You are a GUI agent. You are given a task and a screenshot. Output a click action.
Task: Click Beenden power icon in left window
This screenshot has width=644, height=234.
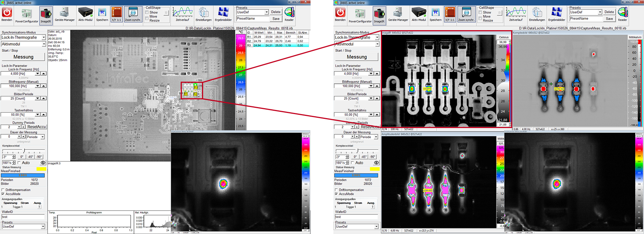[7, 13]
